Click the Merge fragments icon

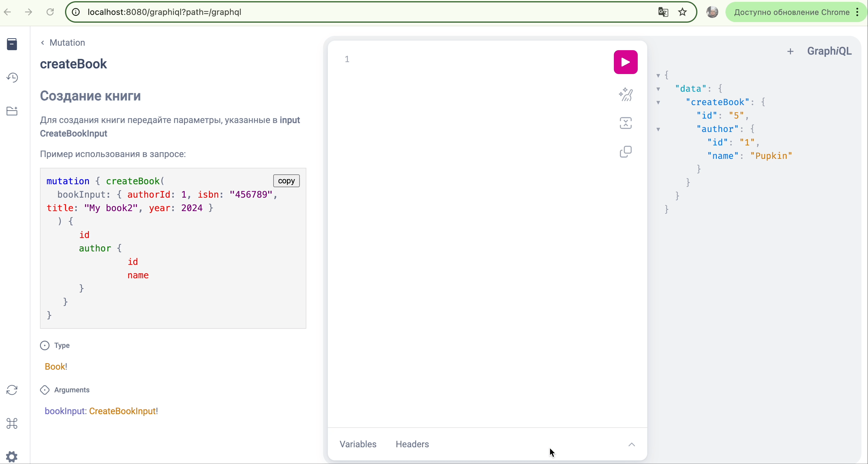coord(625,123)
